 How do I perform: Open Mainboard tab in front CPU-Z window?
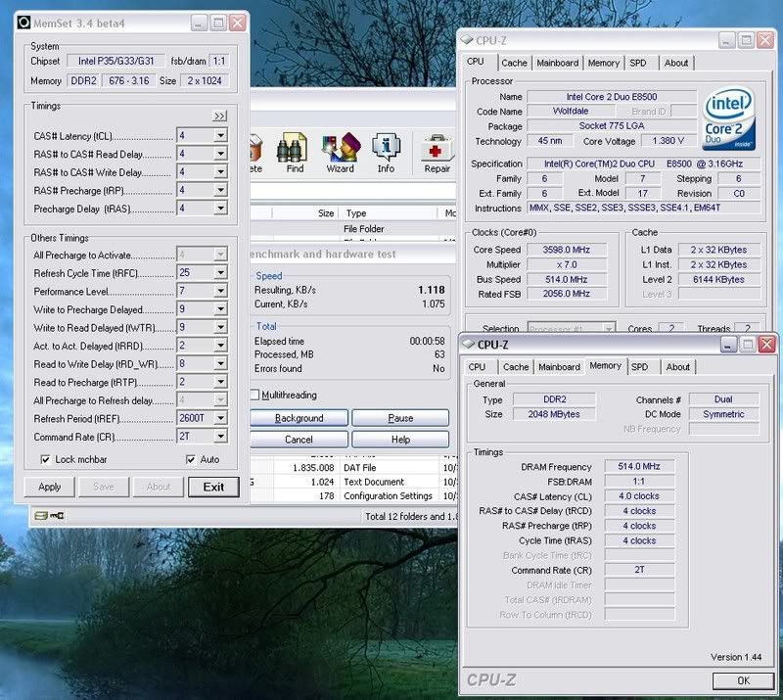click(x=559, y=367)
